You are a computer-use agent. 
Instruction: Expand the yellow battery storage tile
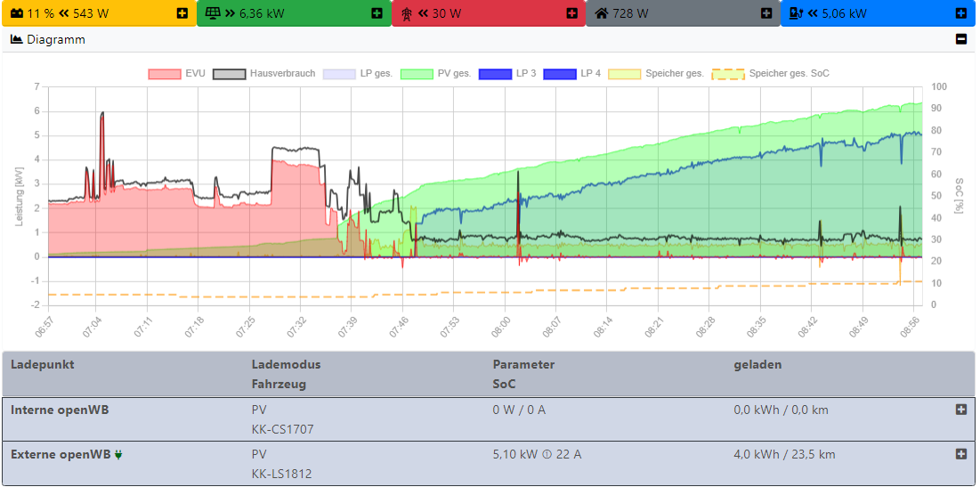[x=182, y=13]
